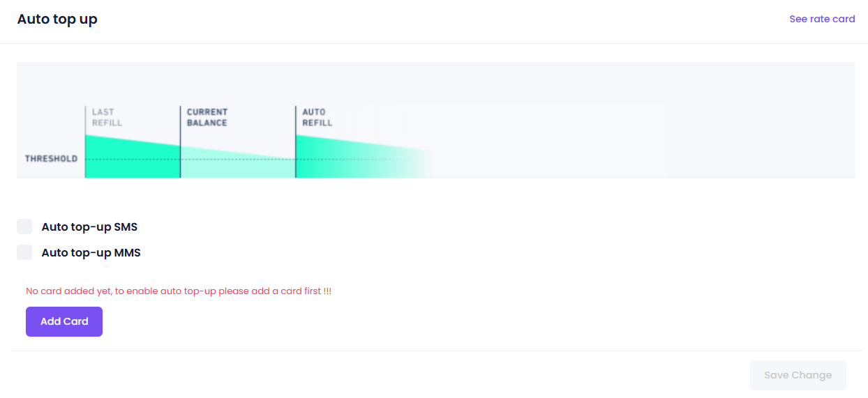Image resolution: width=868 pixels, height=398 pixels.
Task: Click the Save Change button
Action: [798, 375]
